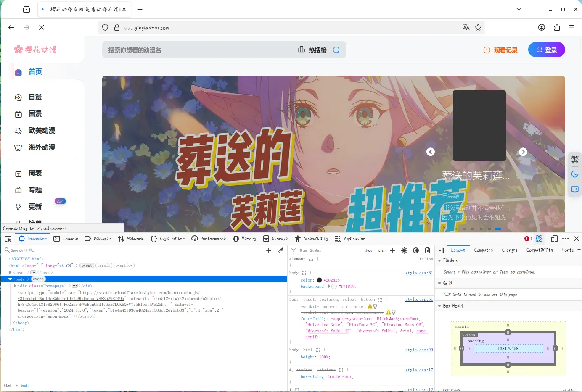Click the 登录 login button
The width and height of the screenshot is (582, 392).
pyautogui.click(x=547, y=50)
